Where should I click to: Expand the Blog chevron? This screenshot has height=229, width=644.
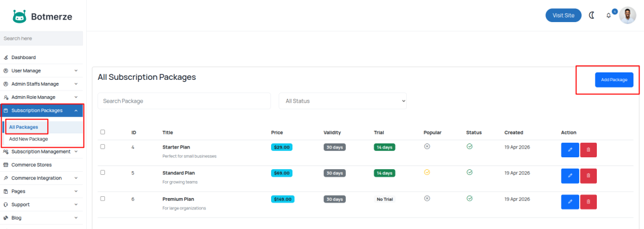coord(76,218)
